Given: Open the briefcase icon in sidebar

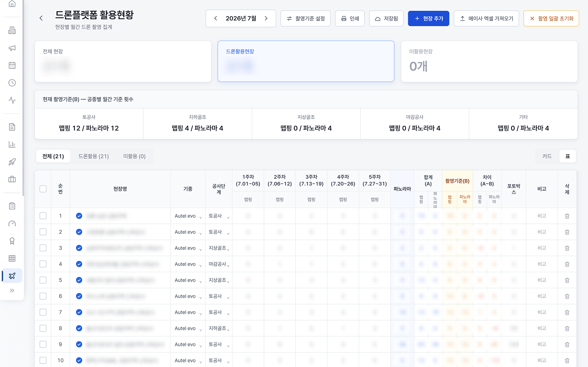Looking at the screenshot, I should [12, 179].
